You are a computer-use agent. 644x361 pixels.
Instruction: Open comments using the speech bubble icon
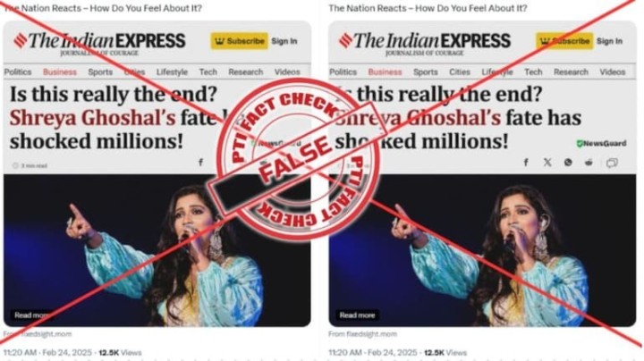[x=612, y=163]
